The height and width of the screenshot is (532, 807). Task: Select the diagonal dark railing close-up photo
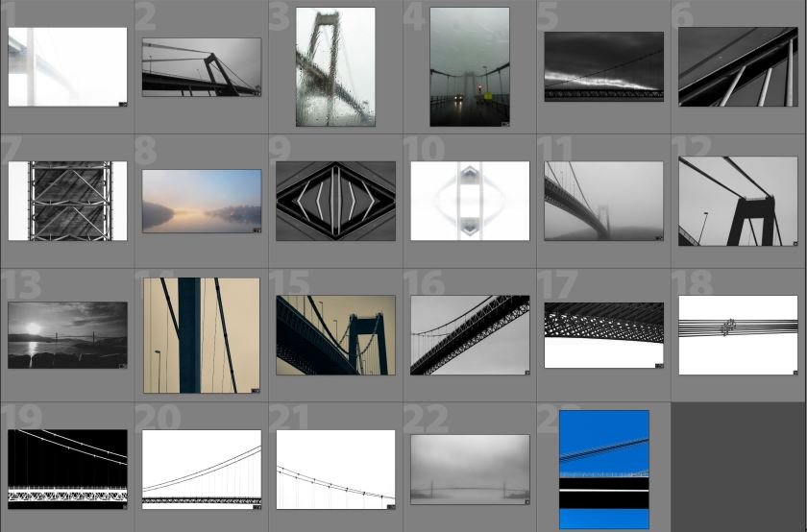pyautogui.click(x=738, y=66)
